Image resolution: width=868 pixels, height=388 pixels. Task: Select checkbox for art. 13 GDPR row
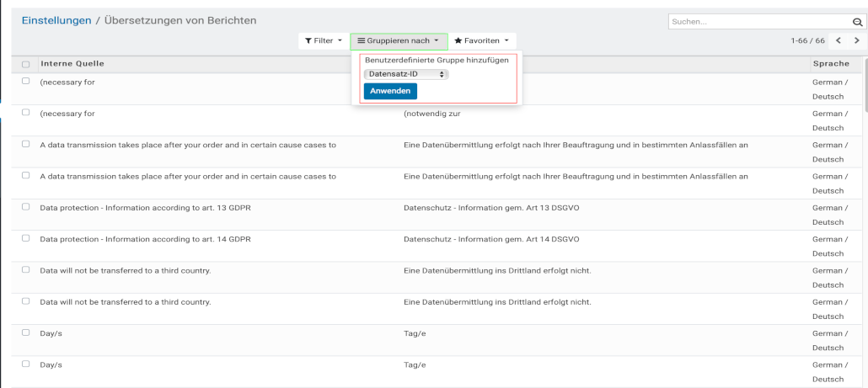point(25,207)
